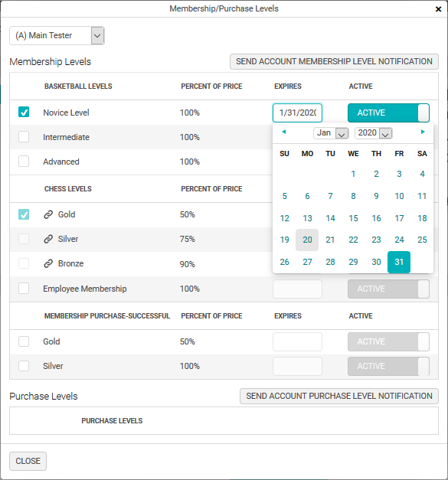Pick highlighted January 20 in calendar
The height and width of the screenshot is (480, 448).
tap(307, 240)
